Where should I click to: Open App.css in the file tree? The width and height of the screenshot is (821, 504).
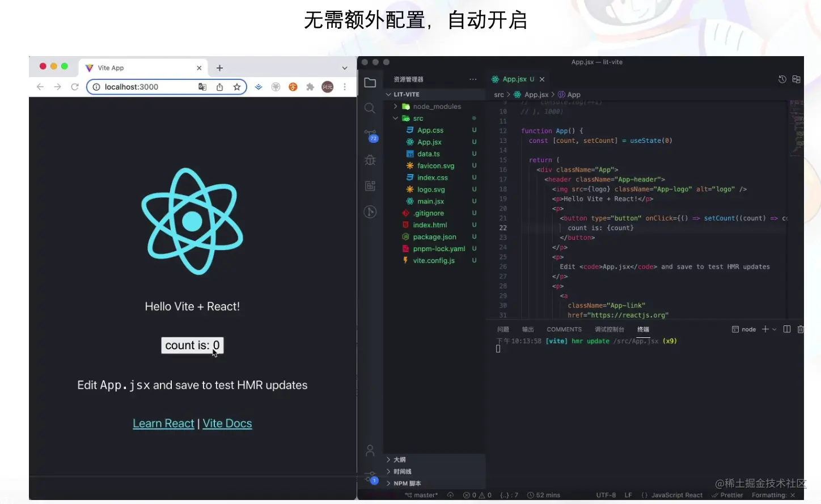pyautogui.click(x=430, y=130)
